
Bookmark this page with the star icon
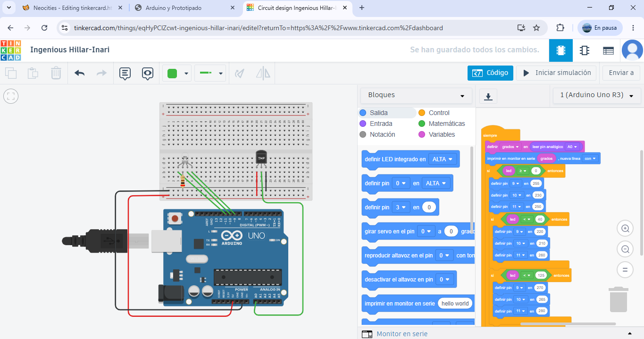tap(536, 28)
